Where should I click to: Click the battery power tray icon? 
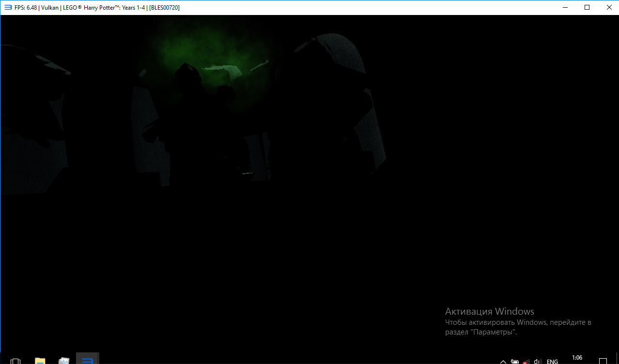(514, 361)
